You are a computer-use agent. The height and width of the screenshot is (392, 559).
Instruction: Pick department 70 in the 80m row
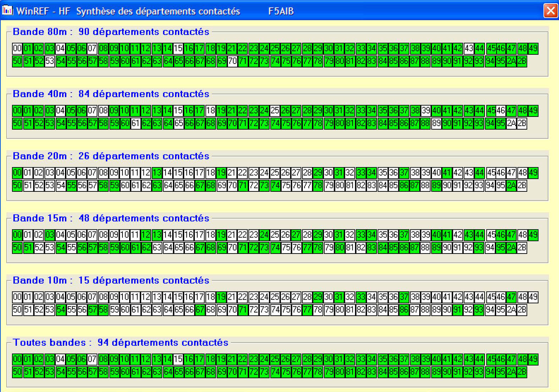tap(232, 61)
